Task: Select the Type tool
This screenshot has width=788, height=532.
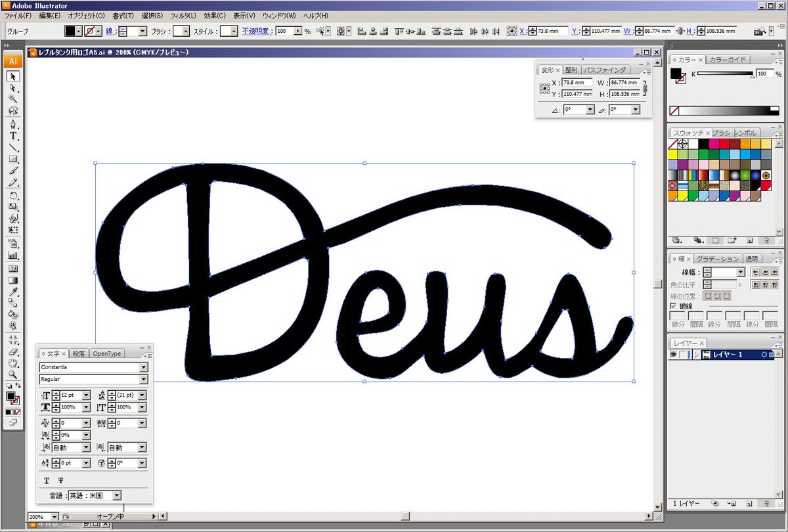Action: click(13, 136)
